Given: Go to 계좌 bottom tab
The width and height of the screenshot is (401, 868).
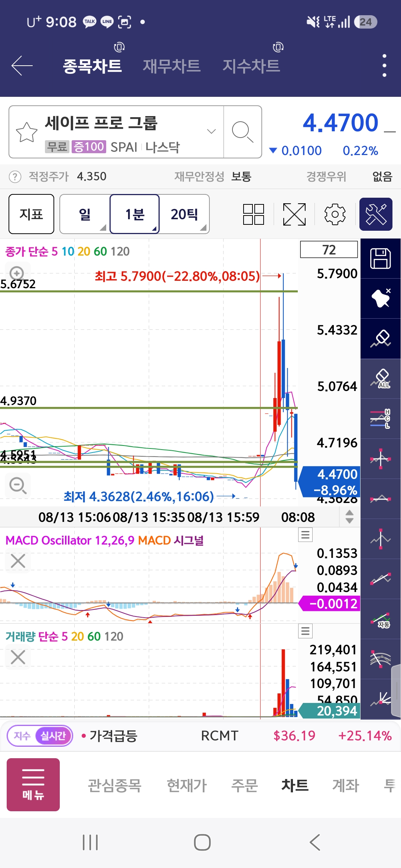Looking at the screenshot, I should [346, 785].
